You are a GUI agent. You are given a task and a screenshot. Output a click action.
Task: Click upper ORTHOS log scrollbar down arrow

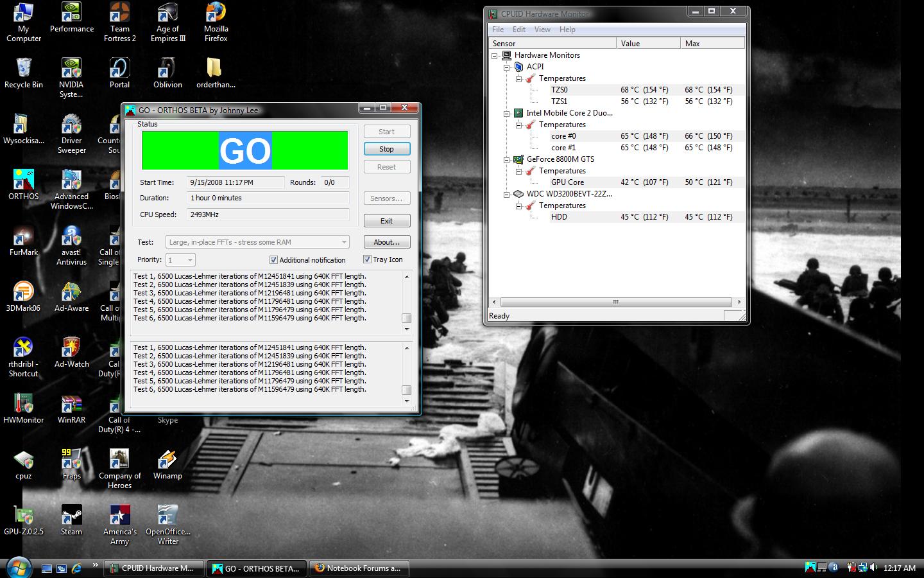tap(406, 329)
